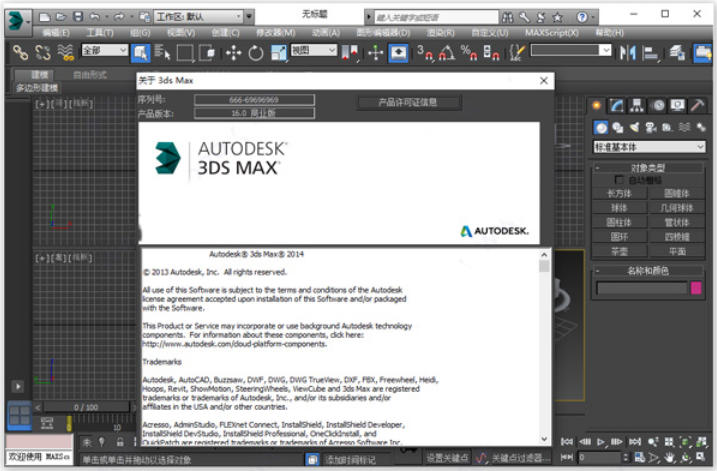Open the 标准基本体 dropdown
Screen dimensions: 717x471
point(648,146)
